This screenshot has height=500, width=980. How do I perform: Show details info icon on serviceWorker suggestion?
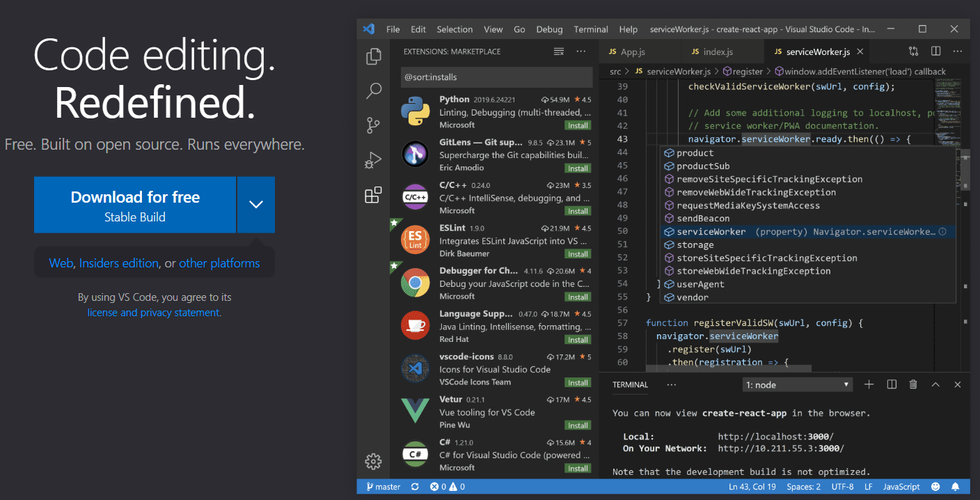942,231
